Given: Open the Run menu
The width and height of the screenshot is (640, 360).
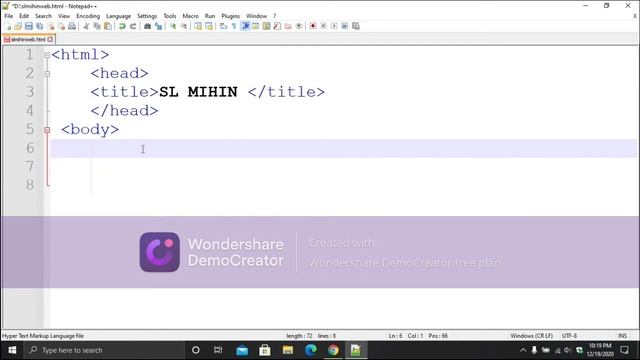Looking at the screenshot, I should pyautogui.click(x=210, y=16).
